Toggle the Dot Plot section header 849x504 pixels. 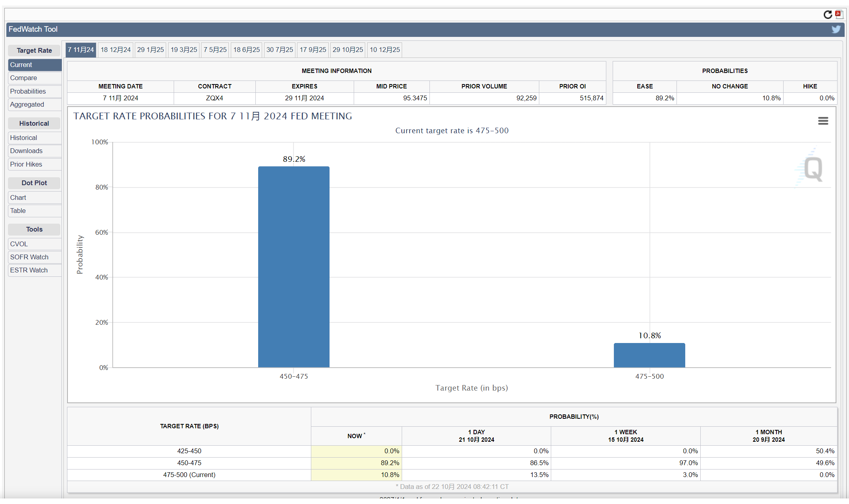[34, 183]
